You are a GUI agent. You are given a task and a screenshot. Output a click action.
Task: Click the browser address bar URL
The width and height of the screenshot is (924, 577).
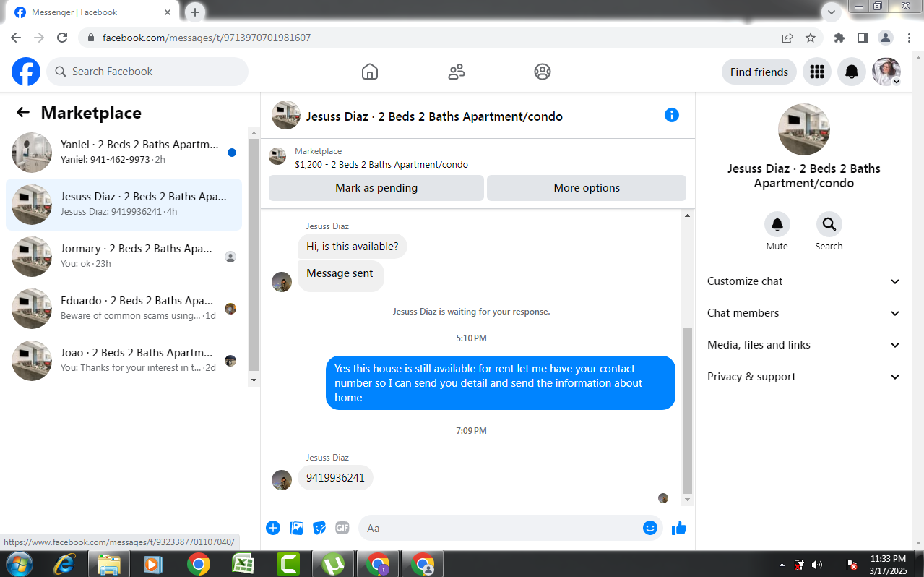tap(207, 38)
